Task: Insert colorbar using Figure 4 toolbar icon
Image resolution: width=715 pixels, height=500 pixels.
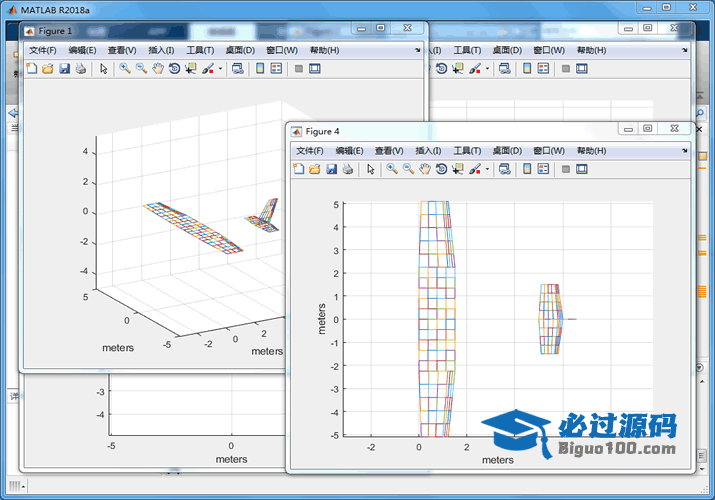Action: (527, 169)
